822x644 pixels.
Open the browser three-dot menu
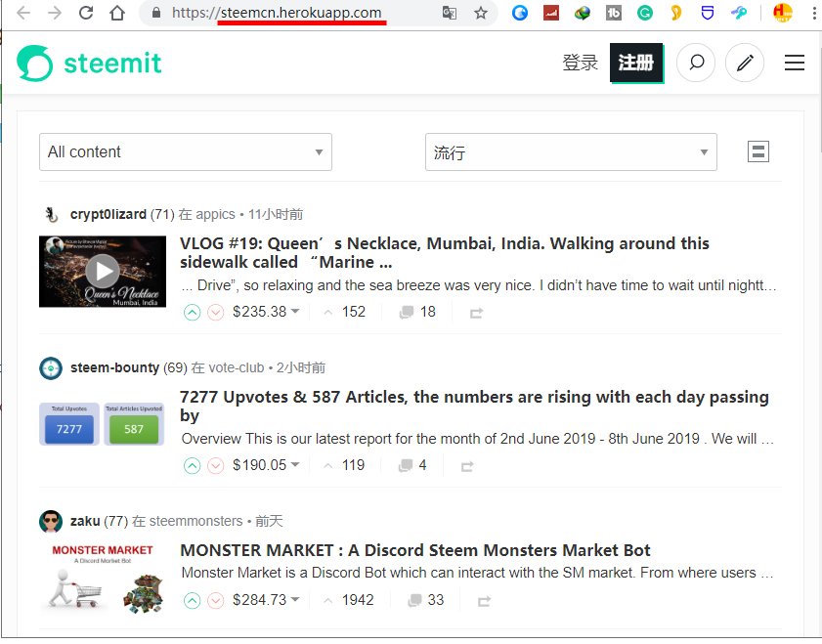[x=814, y=13]
